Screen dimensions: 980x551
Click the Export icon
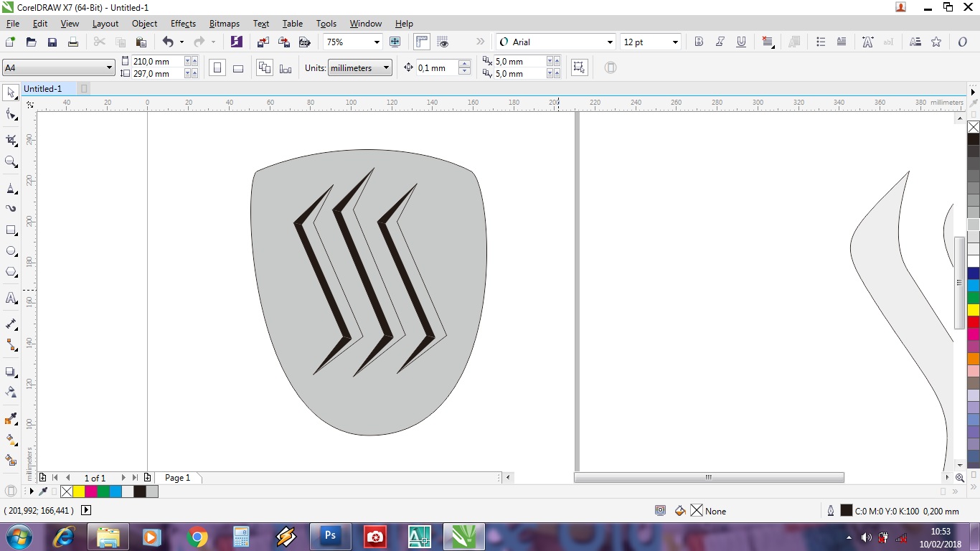[283, 42]
